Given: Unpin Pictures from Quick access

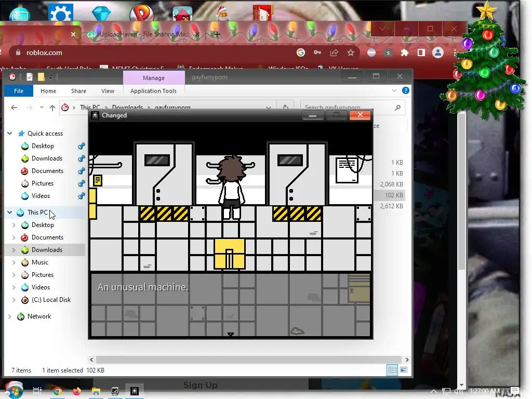Looking at the screenshot, I should coord(81,183).
